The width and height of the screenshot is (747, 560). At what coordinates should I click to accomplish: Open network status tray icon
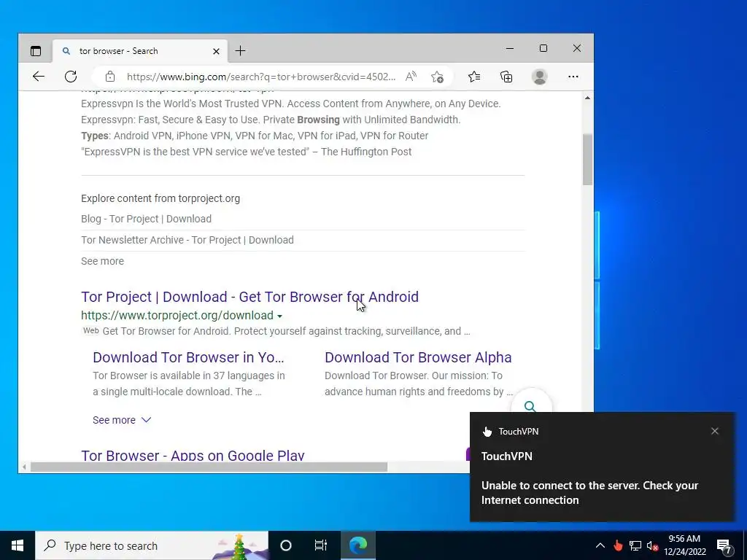(635, 545)
